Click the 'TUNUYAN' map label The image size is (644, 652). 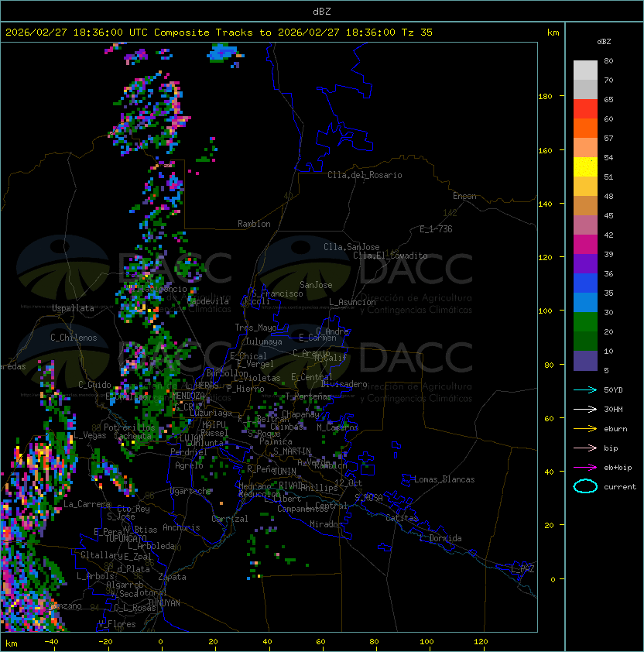click(164, 602)
